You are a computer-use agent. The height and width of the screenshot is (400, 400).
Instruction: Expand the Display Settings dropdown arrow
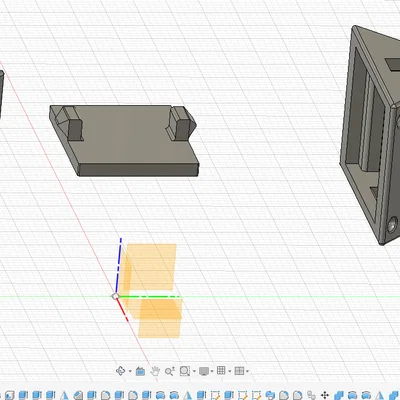point(212,371)
